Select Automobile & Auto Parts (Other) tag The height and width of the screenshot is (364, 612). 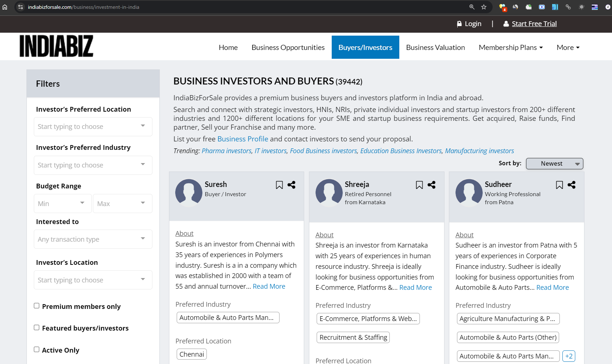click(x=508, y=337)
